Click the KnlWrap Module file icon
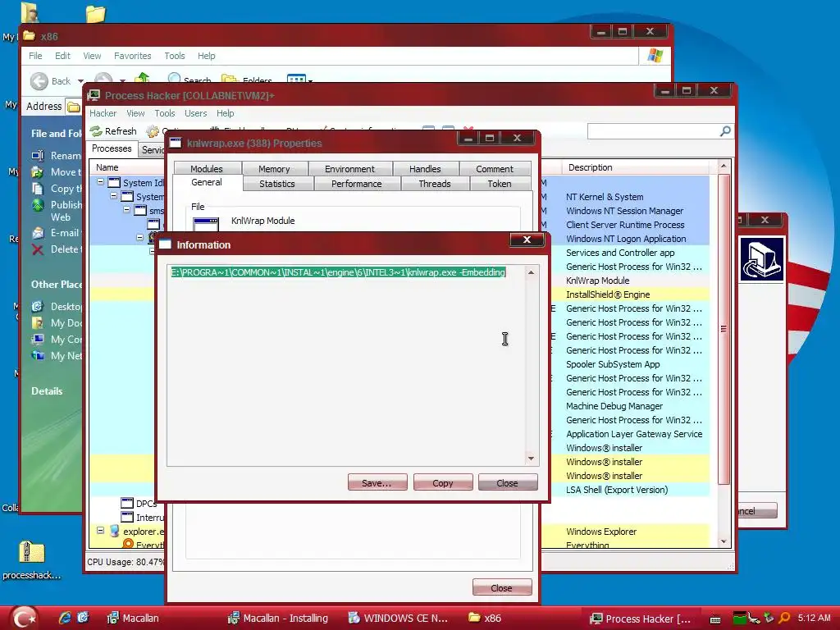Screen dimensions: 840x630 click(x=206, y=224)
